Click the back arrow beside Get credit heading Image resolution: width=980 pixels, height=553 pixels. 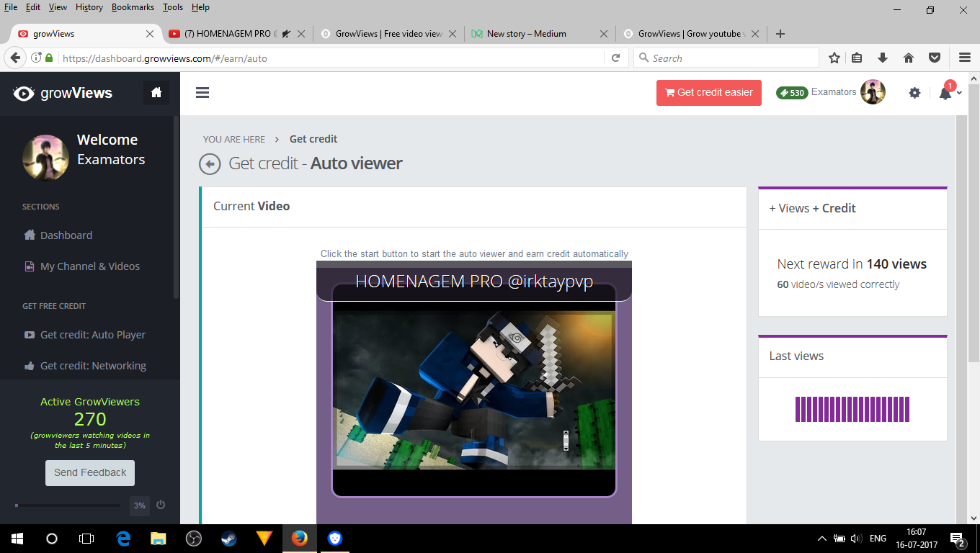coord(210,164)
